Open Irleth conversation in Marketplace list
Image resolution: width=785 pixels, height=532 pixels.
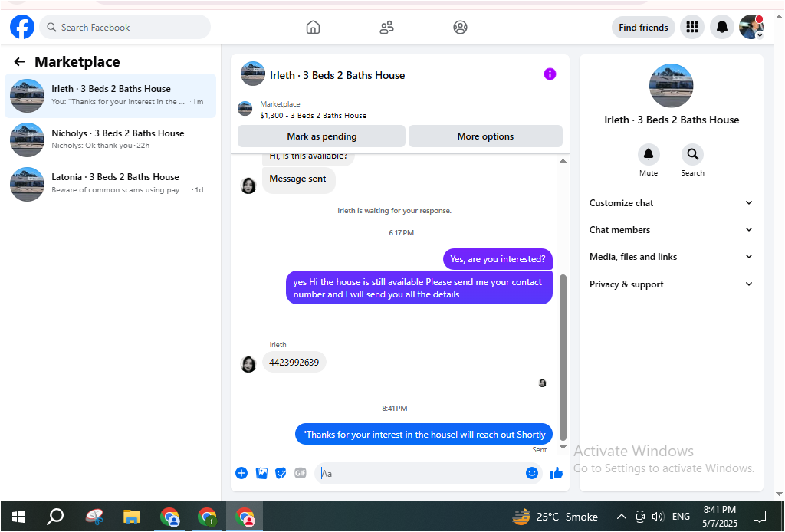[110, 96]
